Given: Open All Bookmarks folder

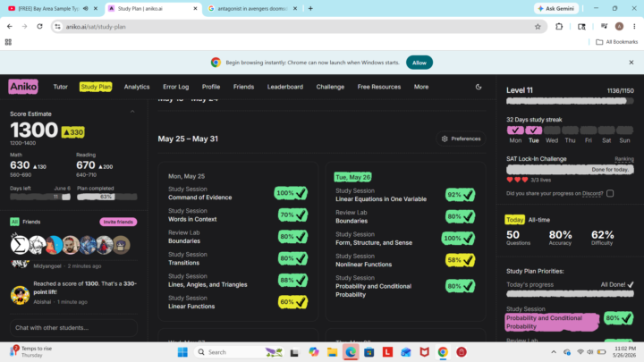Looking at the screenshot, I should 617,42.
